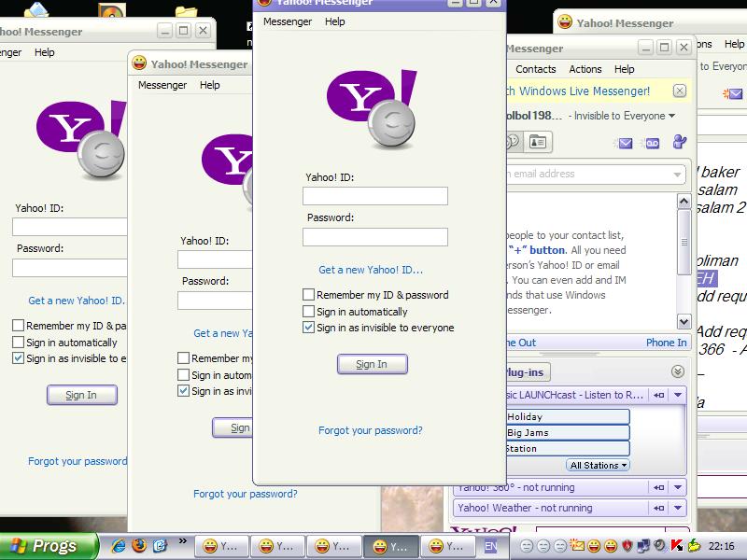Expand quick launch overflow chevron on taskbar

click(182, 541)
